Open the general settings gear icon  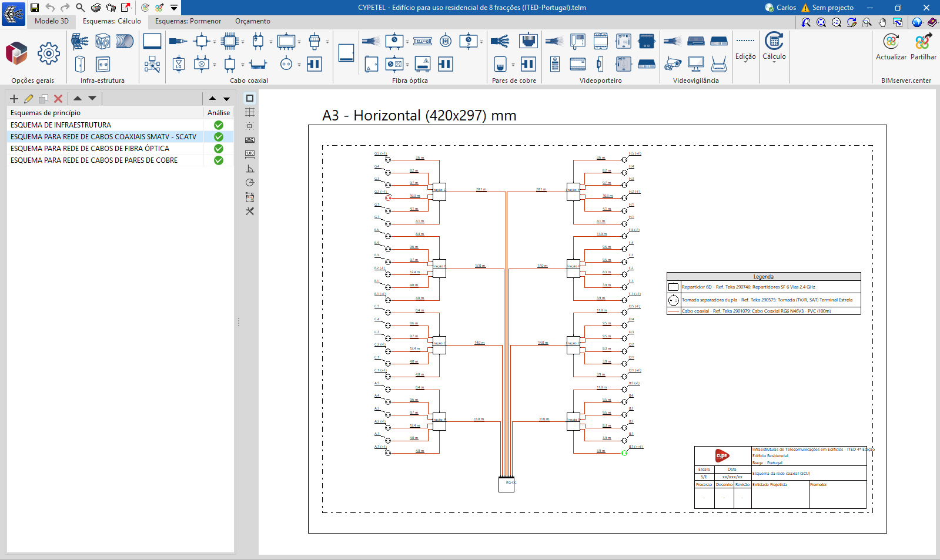[48, 53]
